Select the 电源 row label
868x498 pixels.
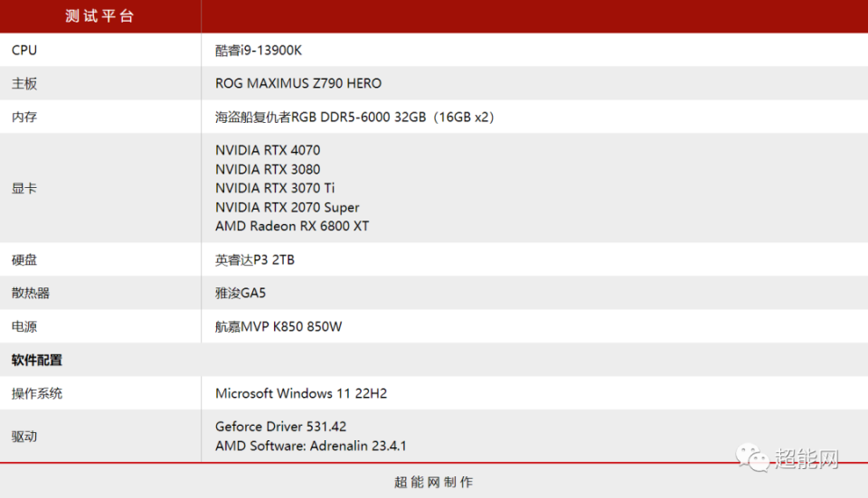[x=24, y=326]
